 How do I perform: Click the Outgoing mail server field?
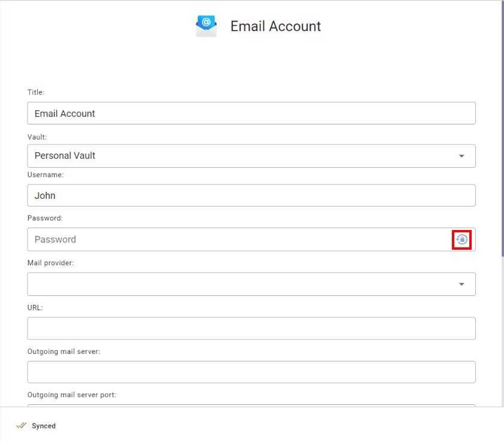coord(251,371)
